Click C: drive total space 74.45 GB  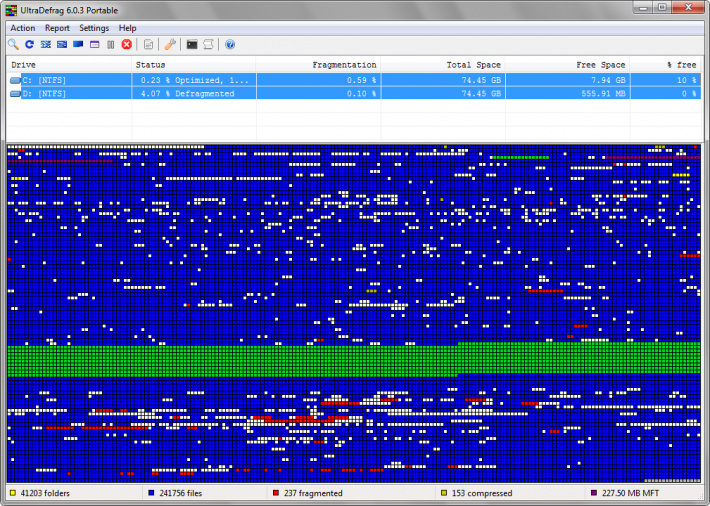point(479,80)
